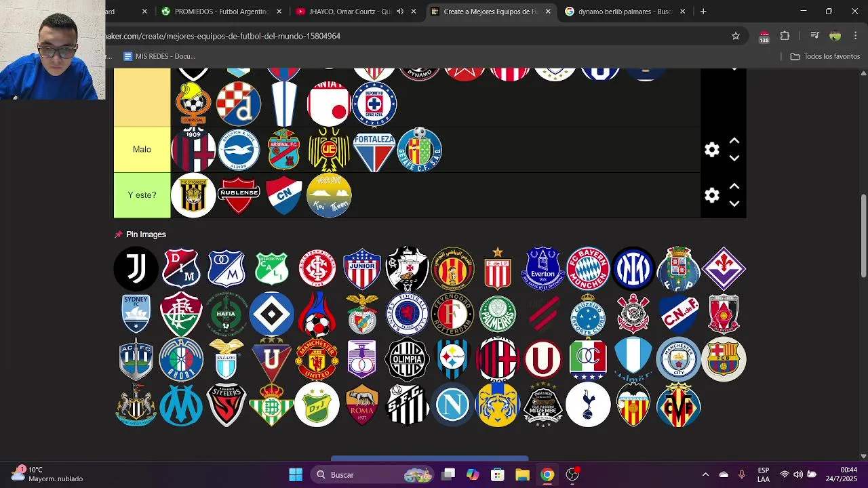Switch to the dynamo berlib palmares tab
The width and height of the screenshot is (868, 488).
coord(624,12)
